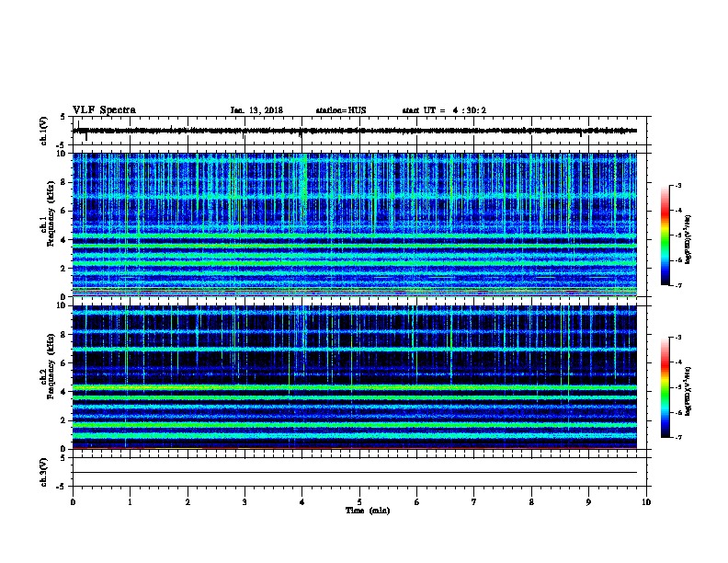Click time axis tick label "5"
Image resolution: width=728 pixels, height=563 pixels.
(x=359, y=501)
